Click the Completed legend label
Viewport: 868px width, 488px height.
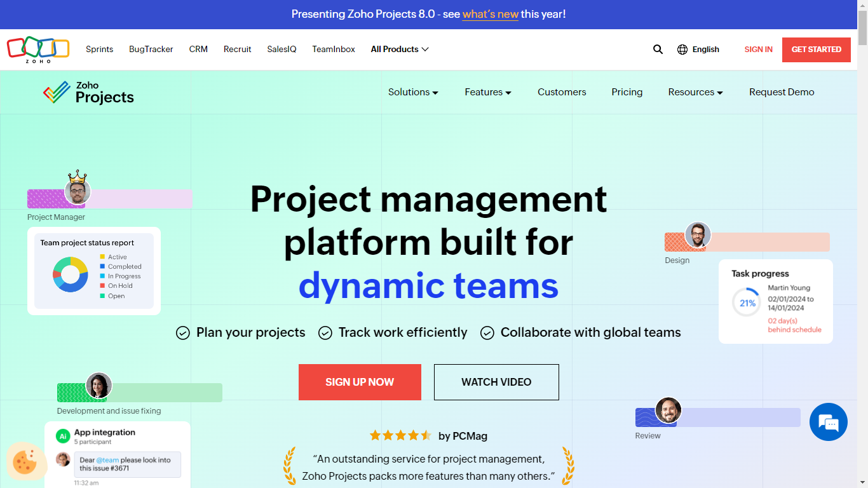125,266
